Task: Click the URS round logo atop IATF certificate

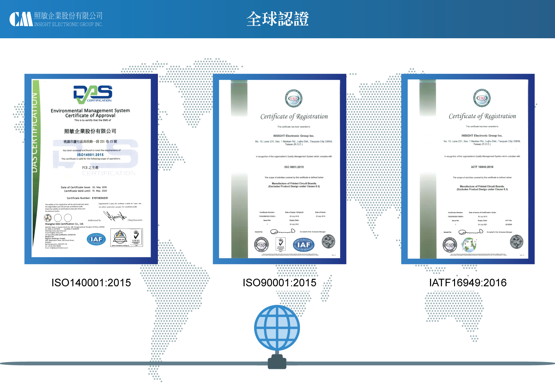Action: pos(482,98)
